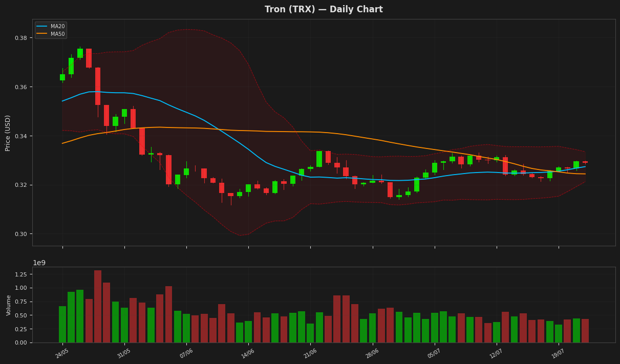Click the 12/07 date label
This screenshot has height=364, width=620.
pyautogui.click(x=496, y=354)
